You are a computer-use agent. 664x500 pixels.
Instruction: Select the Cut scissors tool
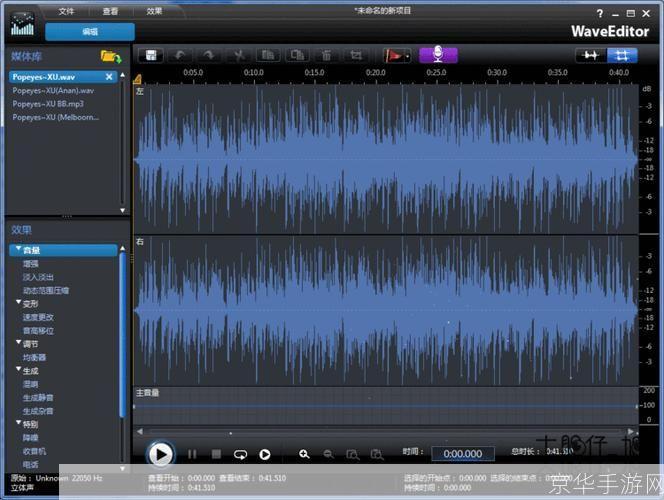pos(240,55)
